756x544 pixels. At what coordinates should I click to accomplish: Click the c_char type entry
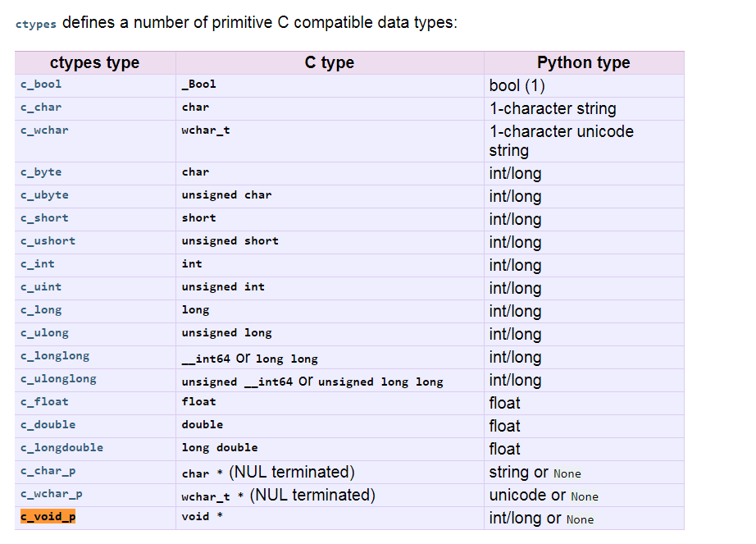(41, 107)
